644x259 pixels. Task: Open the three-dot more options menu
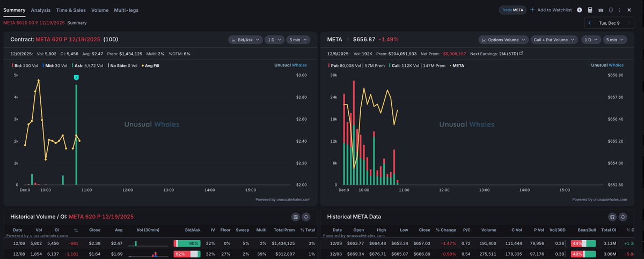point(620,10)
